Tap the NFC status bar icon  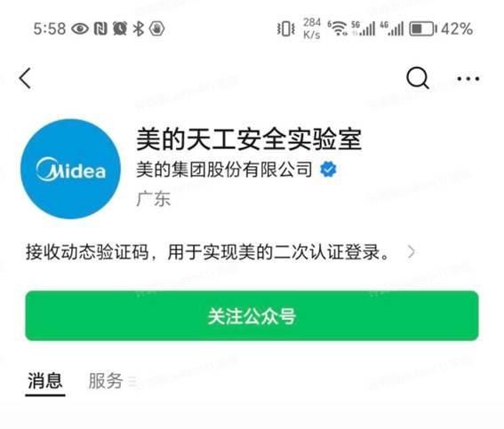(100, 28)
